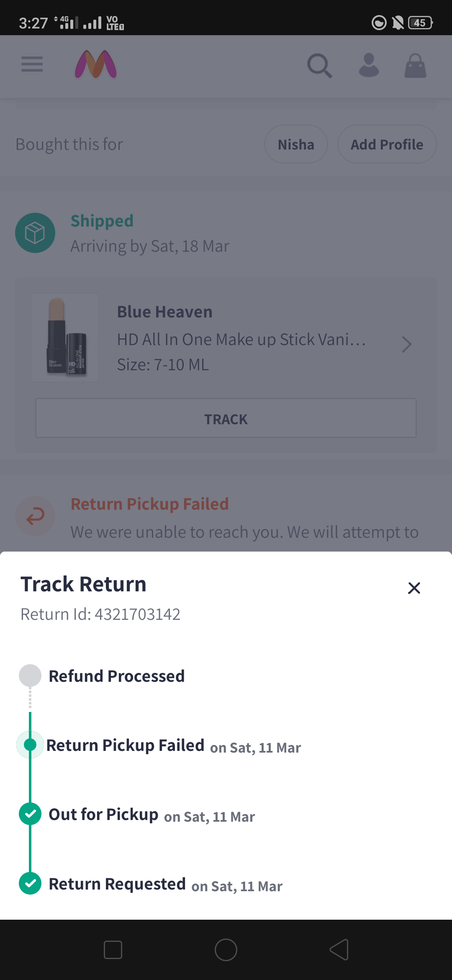Tap the Refund Processed grey step marker

coord(30,676)
